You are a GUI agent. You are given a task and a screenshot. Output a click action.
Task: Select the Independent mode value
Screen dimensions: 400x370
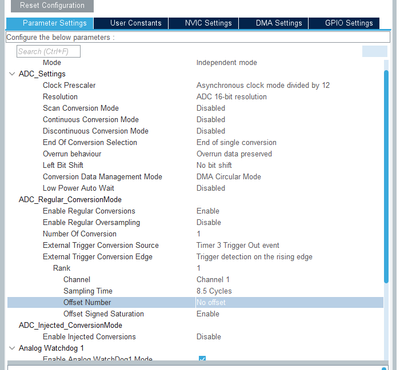pos(227,63)
